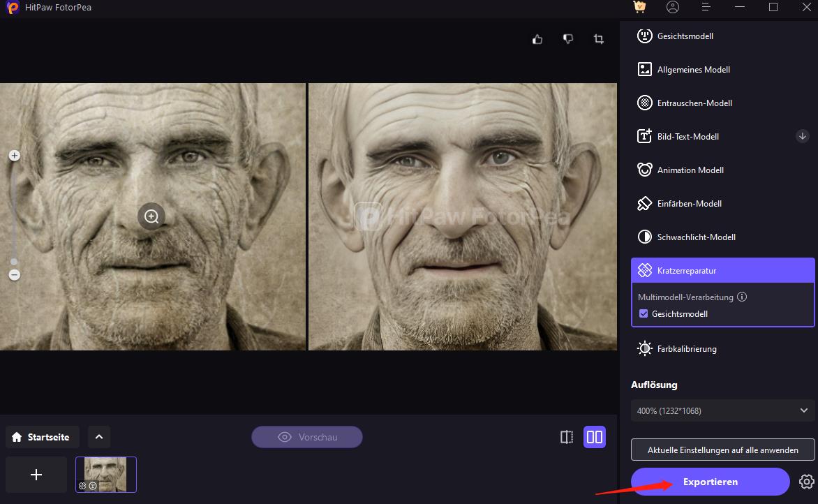Select the Einfärben-Modell option

tap(689, 204)
